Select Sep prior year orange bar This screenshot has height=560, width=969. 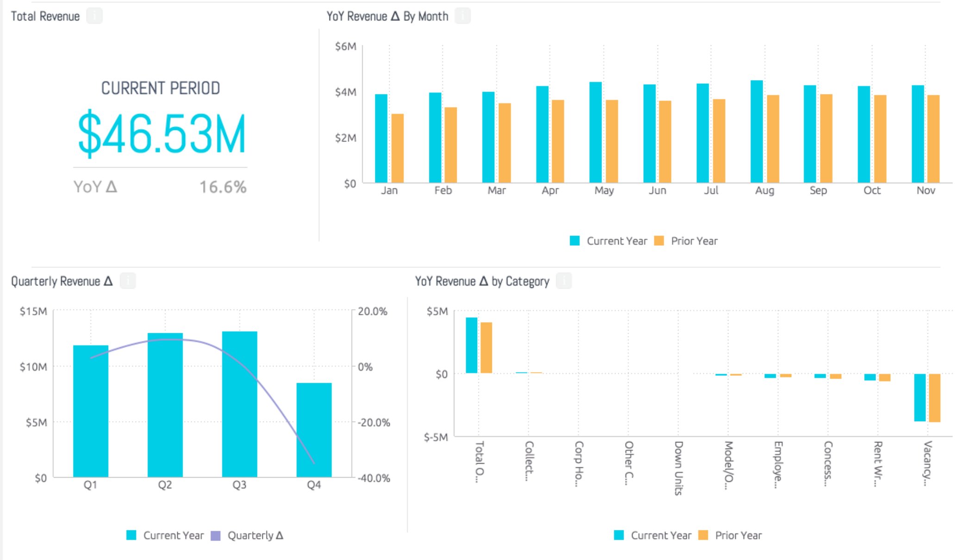pos(826,138)
